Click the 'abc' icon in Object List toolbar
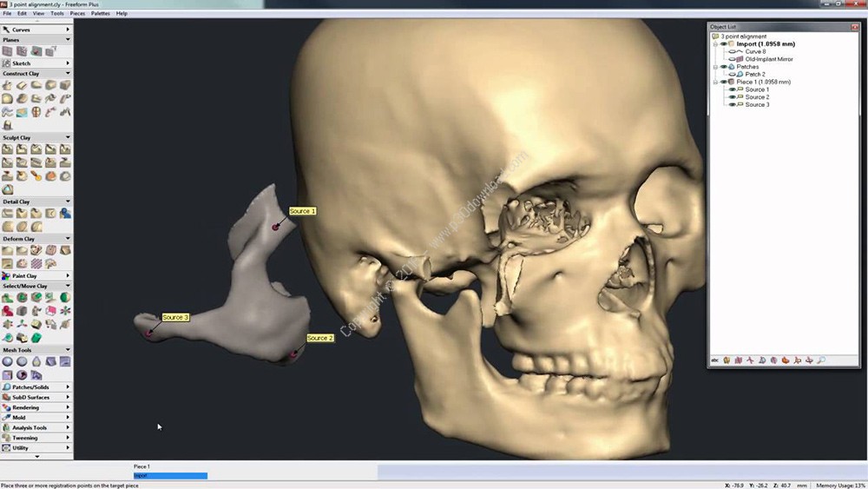The image size is (868, 489). [715, 360]
